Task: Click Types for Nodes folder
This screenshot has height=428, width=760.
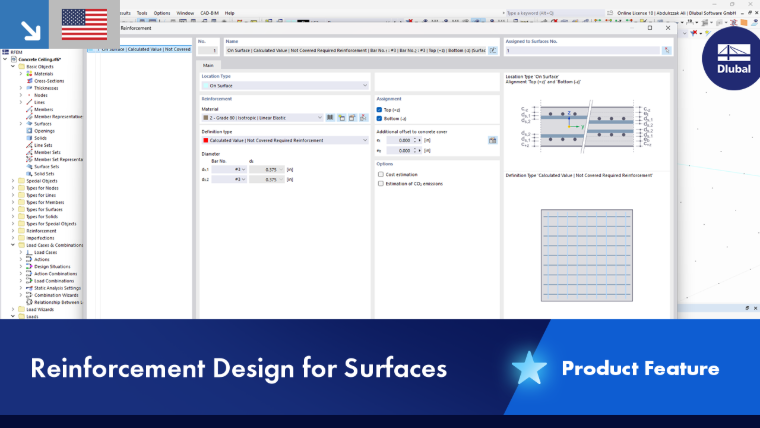Action: (42, 188)
